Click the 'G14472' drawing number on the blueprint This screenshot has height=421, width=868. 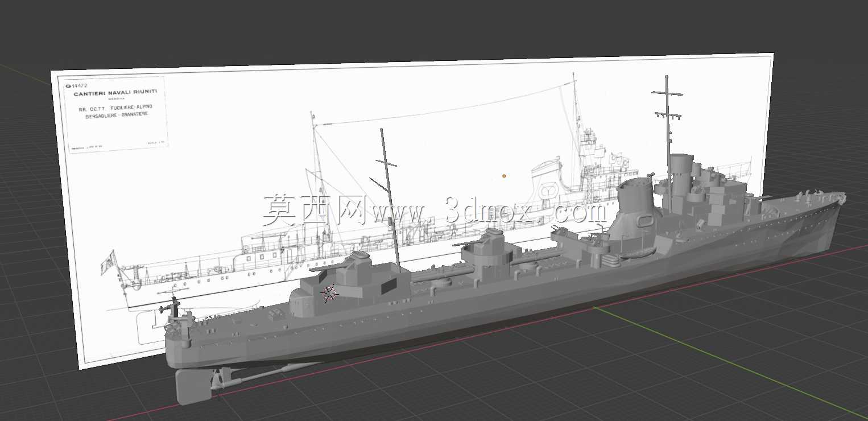point(76,86)
